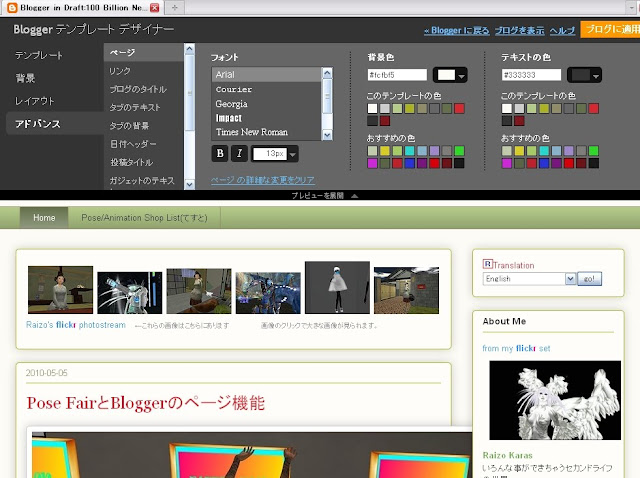
Task: Pick yellow suggested swatch under テキストの色
Action: (x=519, y=151)
